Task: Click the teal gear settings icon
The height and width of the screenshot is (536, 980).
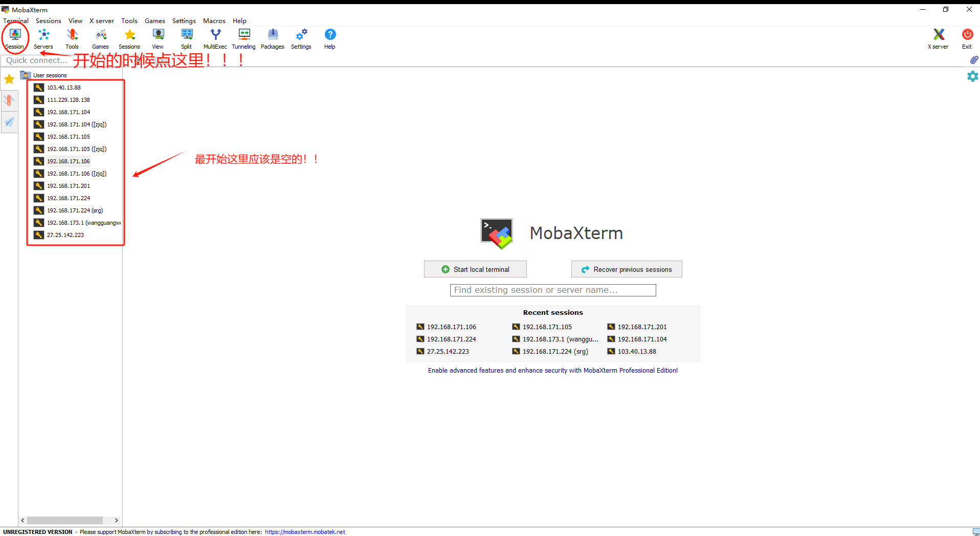Action: coord(972,77)
